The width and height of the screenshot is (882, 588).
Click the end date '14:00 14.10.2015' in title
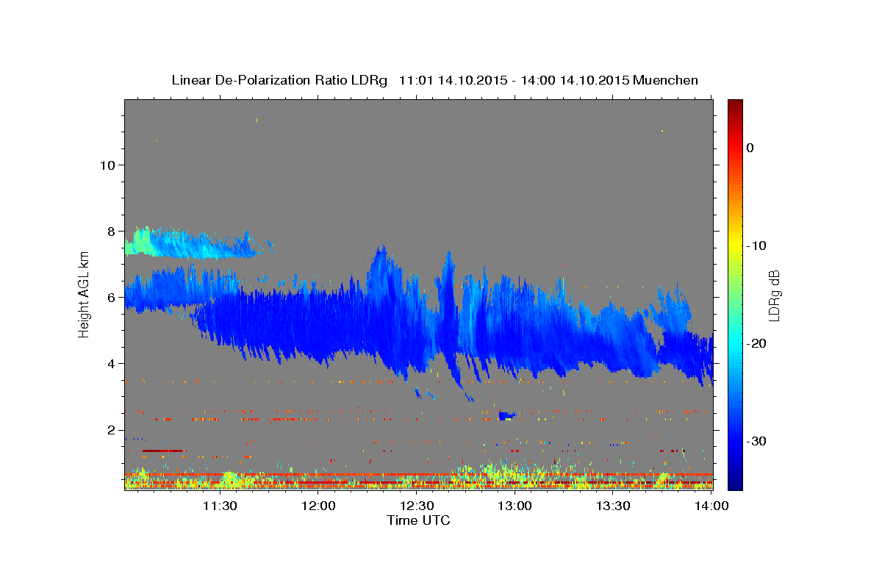click(574, 80)
